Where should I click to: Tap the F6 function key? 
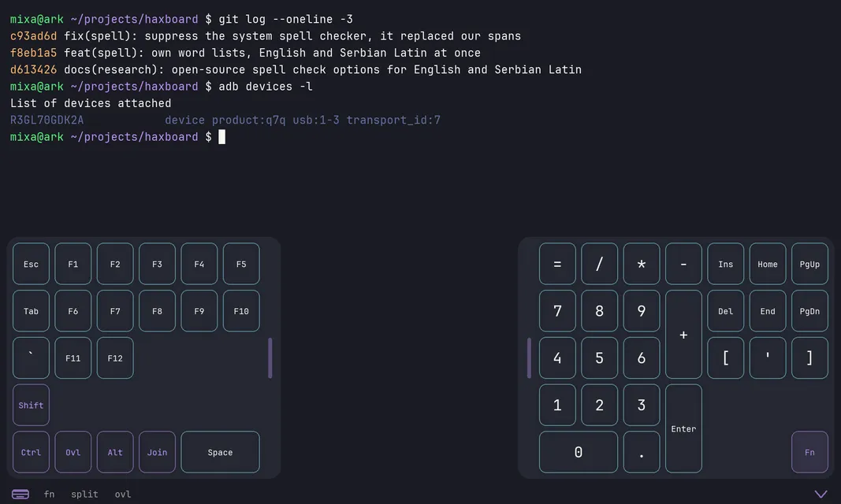(x=73, y=310)
